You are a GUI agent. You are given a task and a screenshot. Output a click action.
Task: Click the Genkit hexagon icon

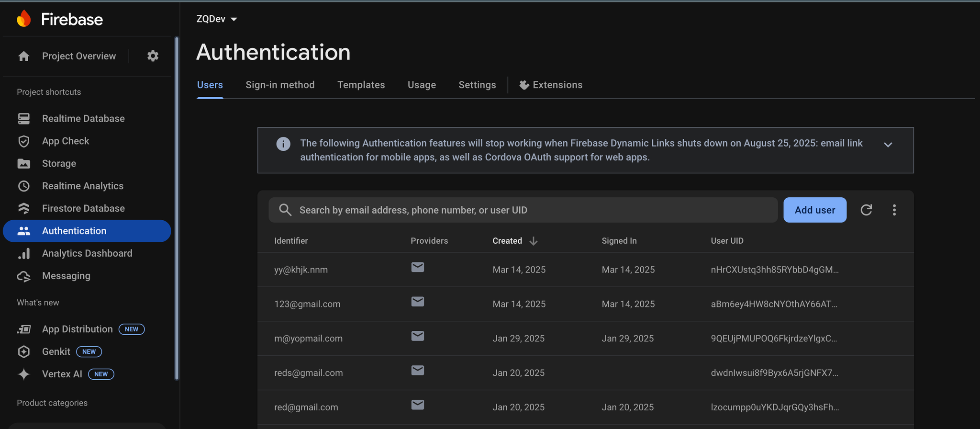[24, 351]
